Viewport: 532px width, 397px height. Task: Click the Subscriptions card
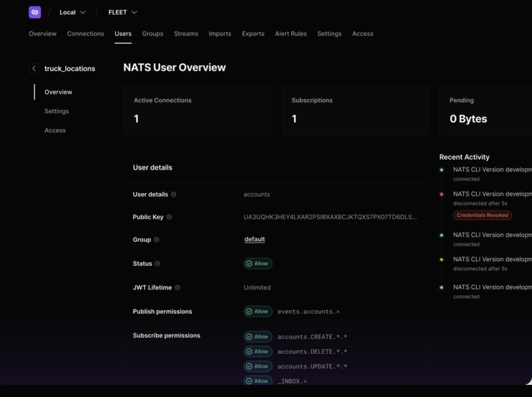point(355,111)
